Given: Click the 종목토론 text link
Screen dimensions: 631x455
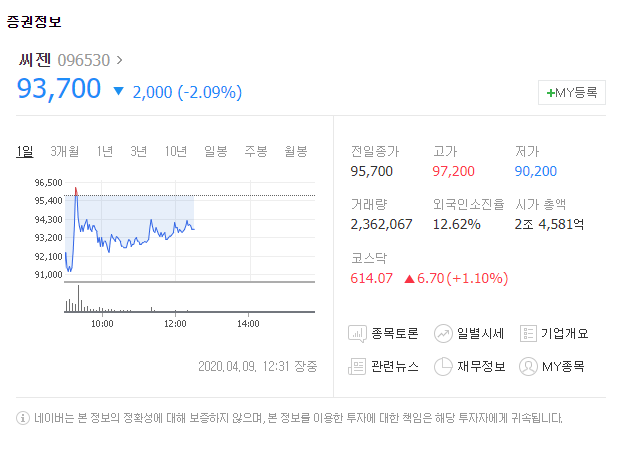Looking at the screenshot, I should (395, 334).
